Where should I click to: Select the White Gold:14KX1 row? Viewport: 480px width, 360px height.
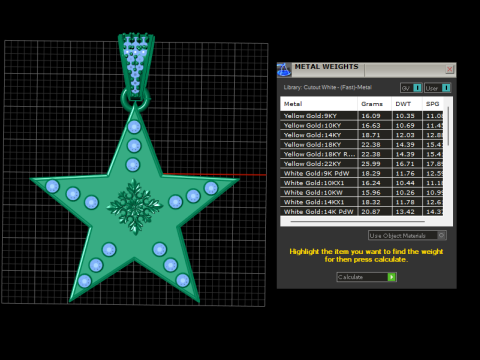(x=362, y=202)
